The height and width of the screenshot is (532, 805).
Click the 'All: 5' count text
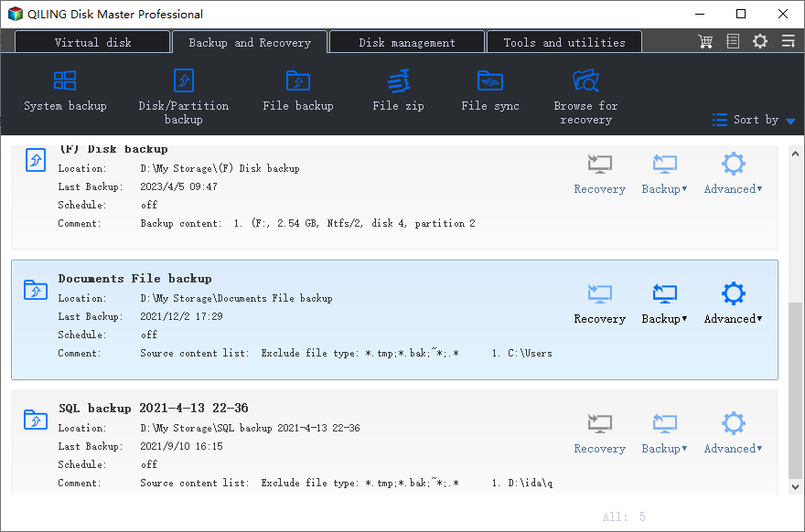(x=624, y=516)
